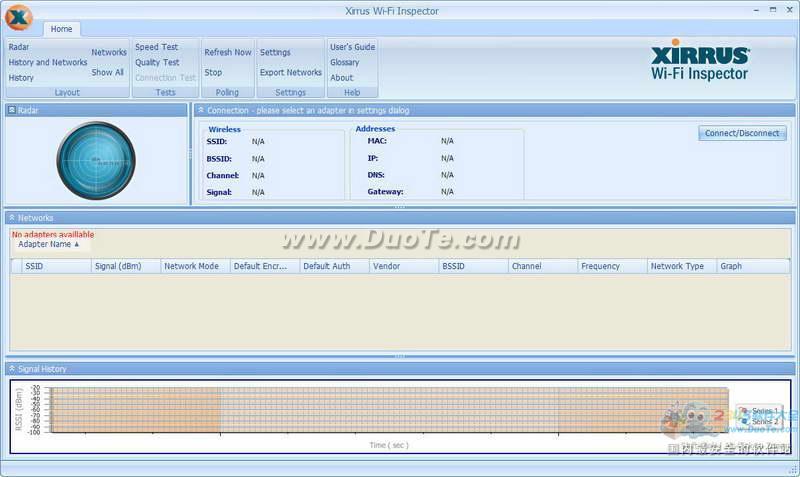Open the Xirrus application orb menu
The image size is (800, 477).
pos(18,17)
